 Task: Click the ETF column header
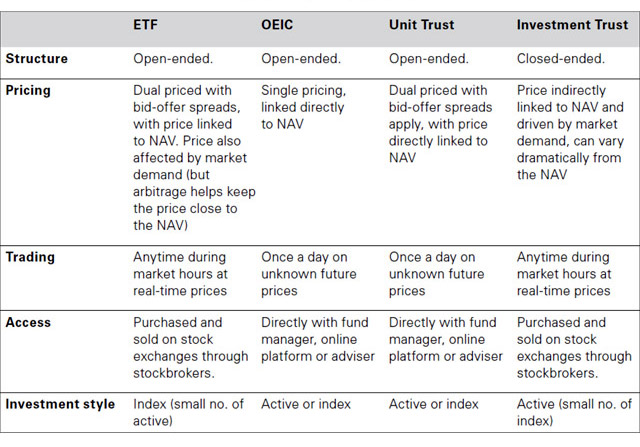(x=149, y=24)
